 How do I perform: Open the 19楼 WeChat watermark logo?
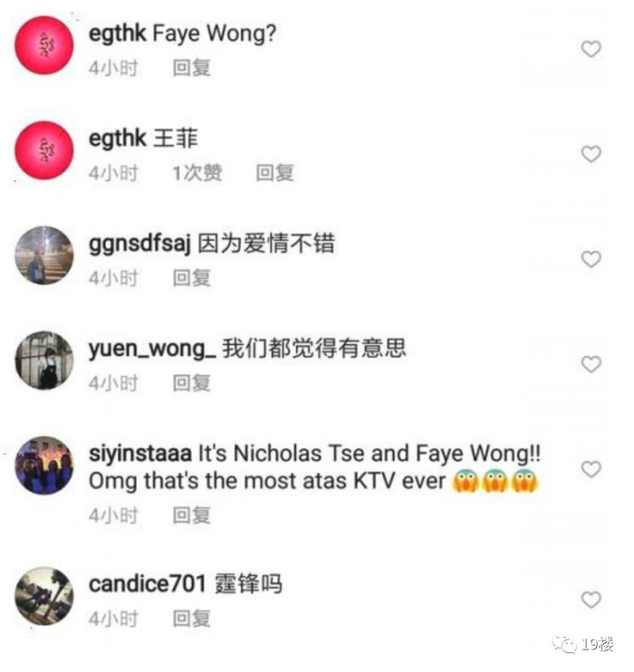(584, 644)
